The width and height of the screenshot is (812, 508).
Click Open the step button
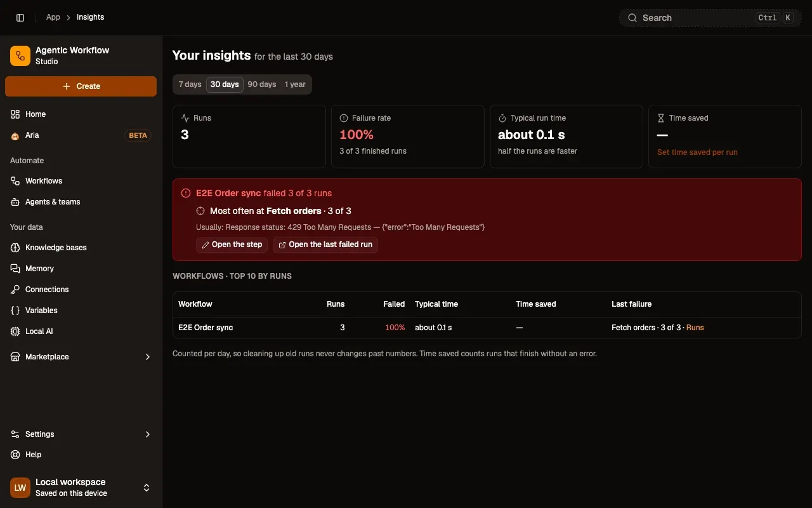(x=232, y=244)
